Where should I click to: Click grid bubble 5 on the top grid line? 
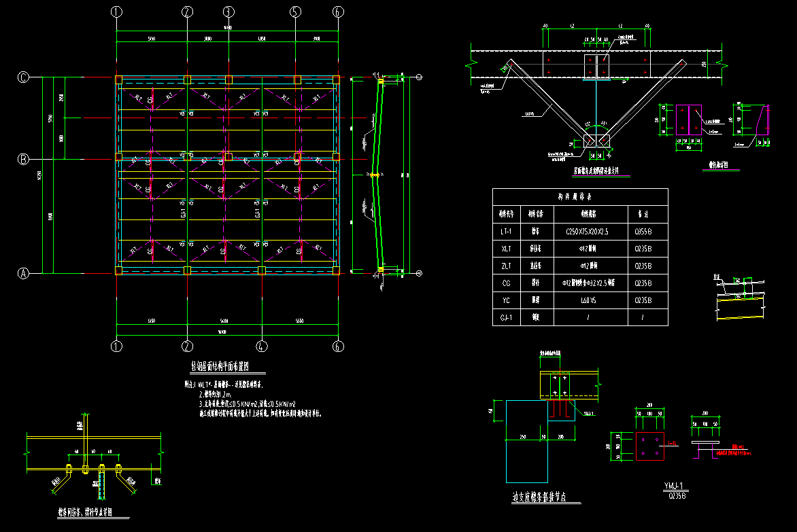[294, 12]
